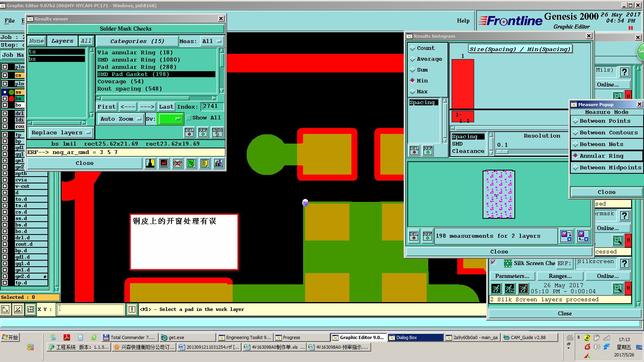Click the question mark beside the 'ermask' field
This screenshot has height=362, width=644.
(x=624, y=216)
